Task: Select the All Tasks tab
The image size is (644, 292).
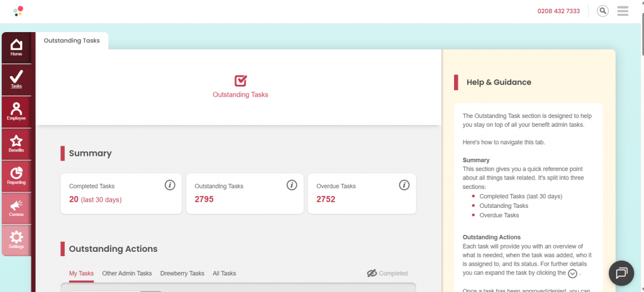Action: click(x=225, y=273)
